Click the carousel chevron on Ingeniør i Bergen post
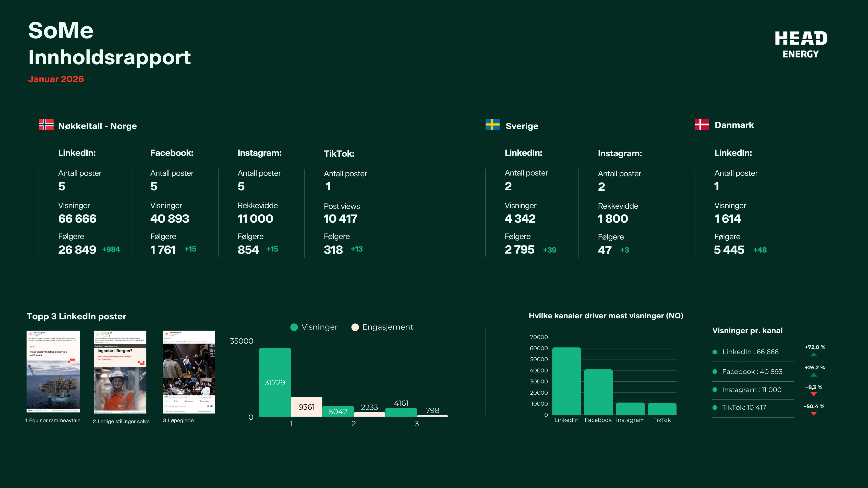 141,378
